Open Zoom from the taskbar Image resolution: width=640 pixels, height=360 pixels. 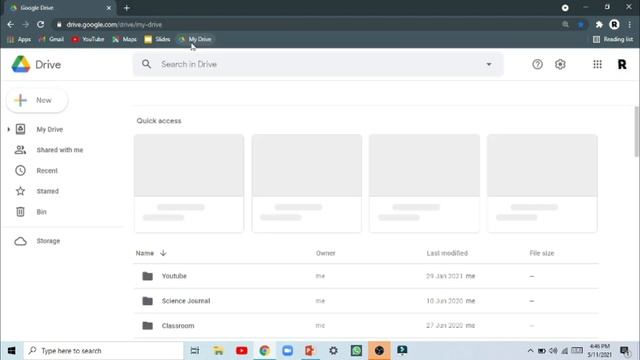coord(287,351)
